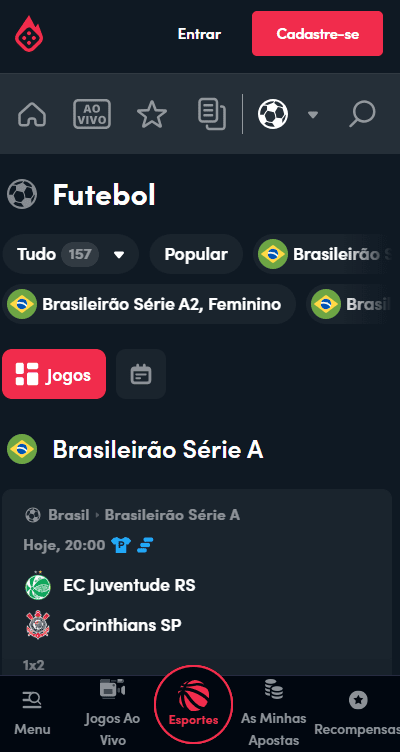Open the bet slip documents icon
400x752 pixels.
pos(212,114)
